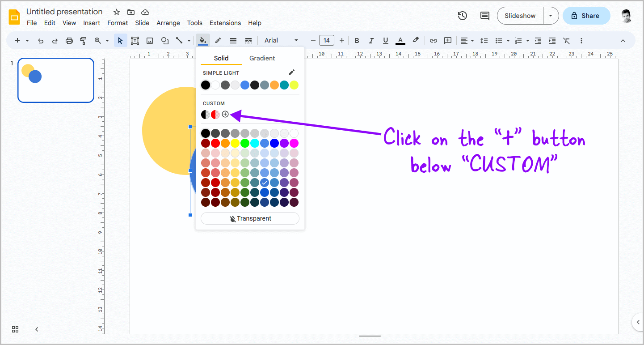The width and height of the screenshot is (644, 345).
Task: Open the Border dash tool
Action: coord(248,40)
